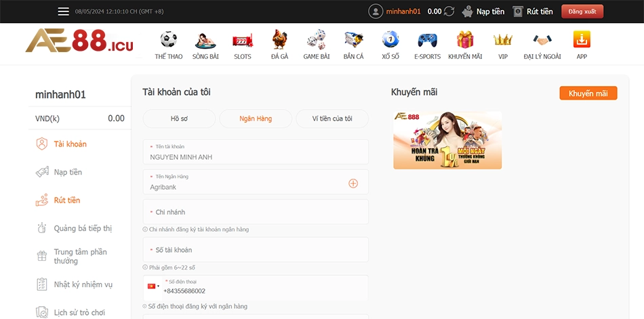The height and width of the screenshot is (319, 644).
Task: Open the promotion banner thumbnail
Action: pos(447,140)
